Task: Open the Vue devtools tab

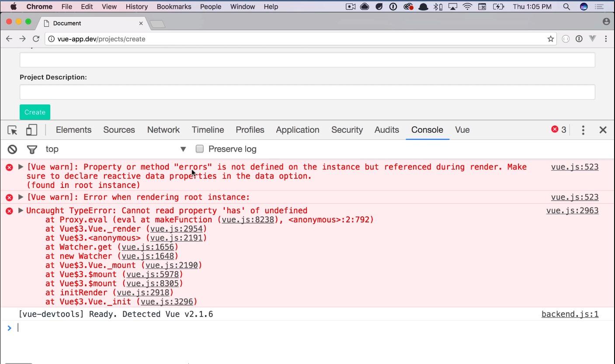Action: pyautogui.click(x=462, y=130)
